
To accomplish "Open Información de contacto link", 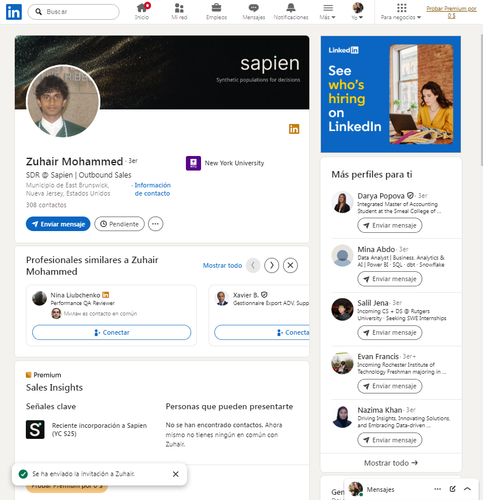I will (x=152, y=189).
